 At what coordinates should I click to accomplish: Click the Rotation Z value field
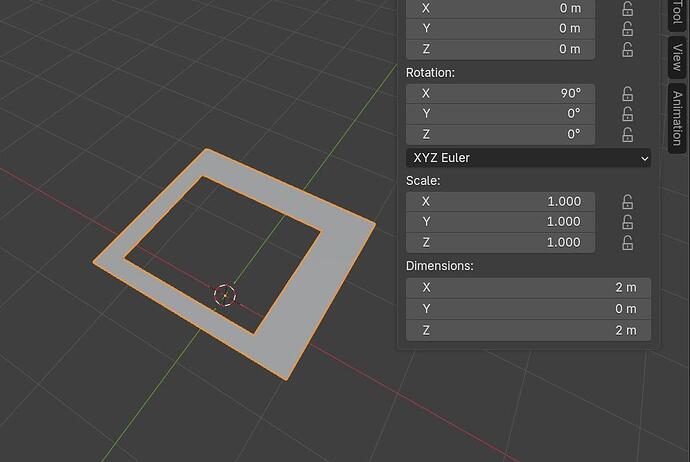click(500, 135)
